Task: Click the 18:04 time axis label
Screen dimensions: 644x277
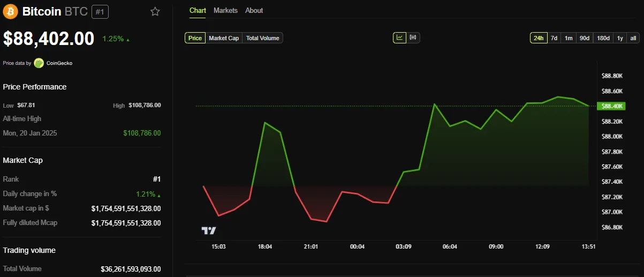Action: [x=265, y=246]
